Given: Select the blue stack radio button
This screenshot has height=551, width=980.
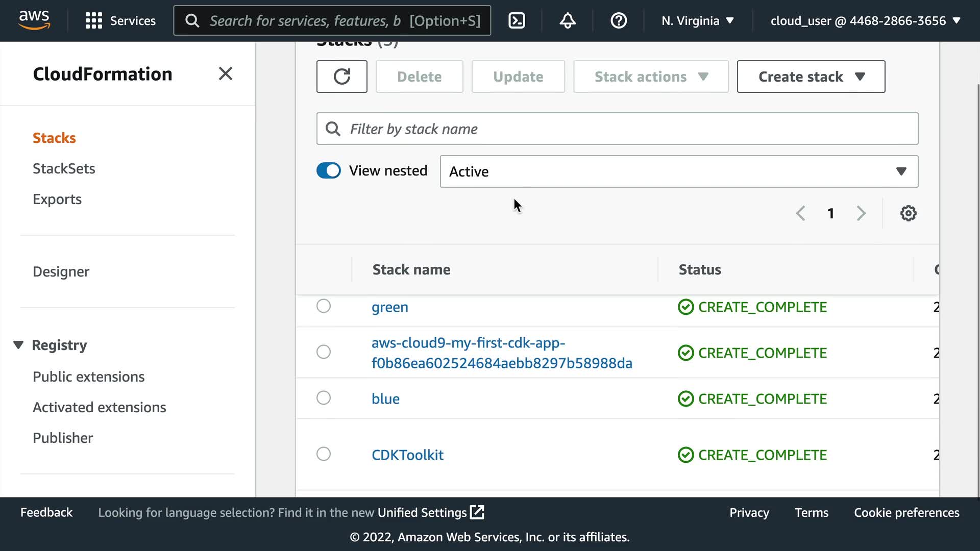Looking at the screenshot, I should (x=324, y=398).
